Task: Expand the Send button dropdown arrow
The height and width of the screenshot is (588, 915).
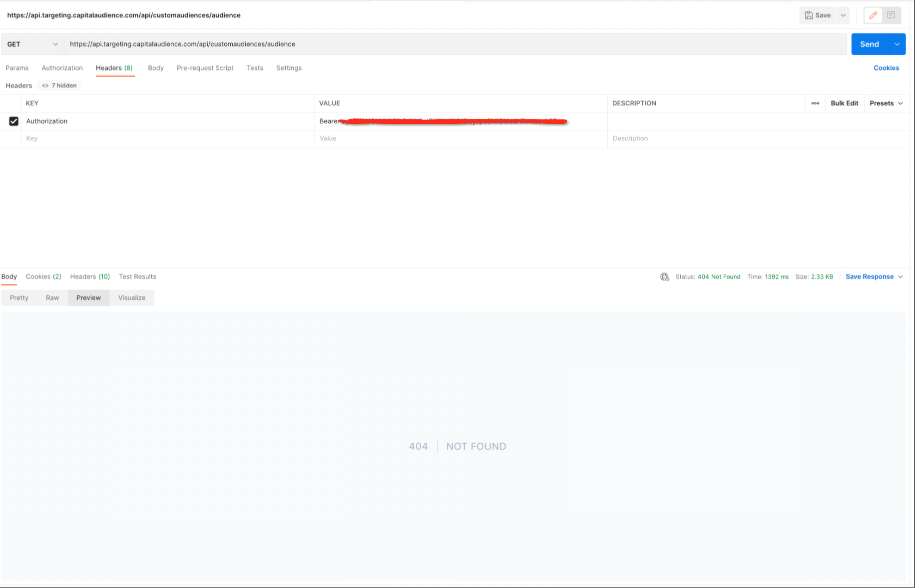Action: [x=897, y=44]
